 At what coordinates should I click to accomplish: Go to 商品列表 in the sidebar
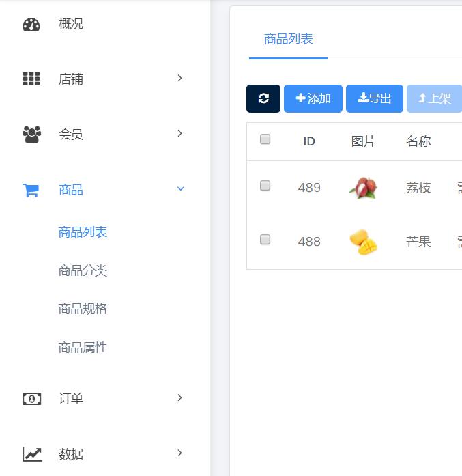click(83, 232)
